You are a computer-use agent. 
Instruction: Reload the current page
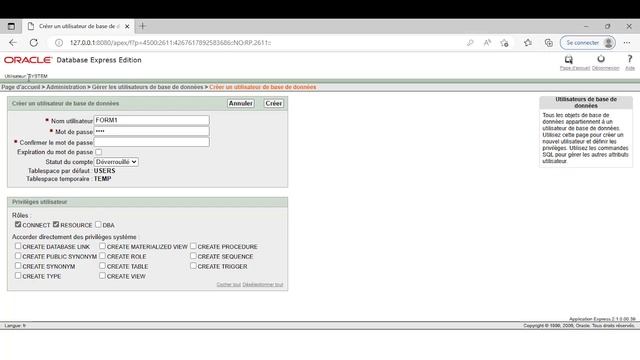pyautogui.click(x=34, y=42)
